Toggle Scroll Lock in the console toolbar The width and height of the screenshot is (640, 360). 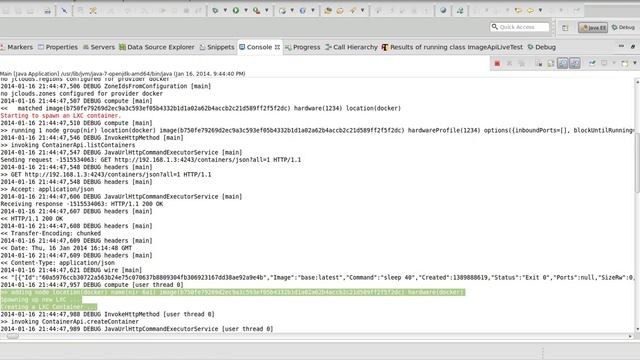click(x=551, y=64)
